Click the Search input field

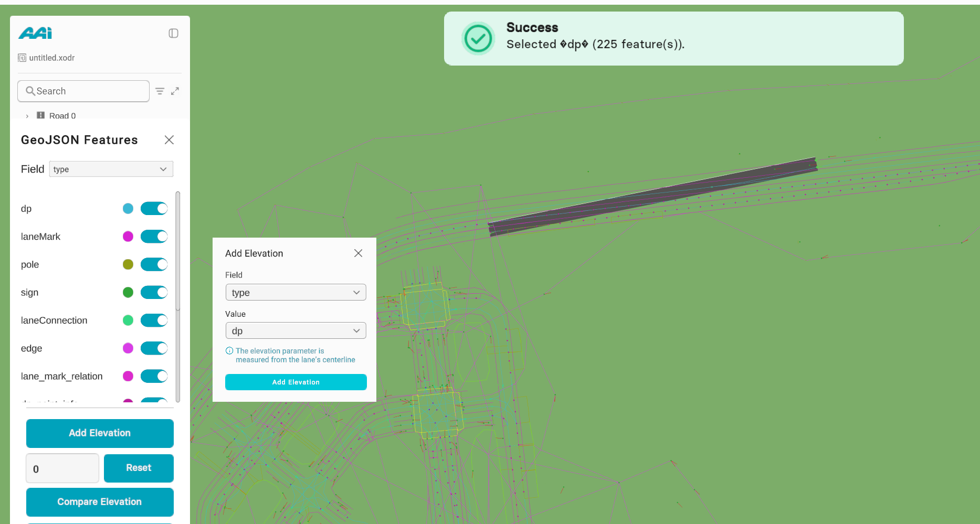(84, 91)
